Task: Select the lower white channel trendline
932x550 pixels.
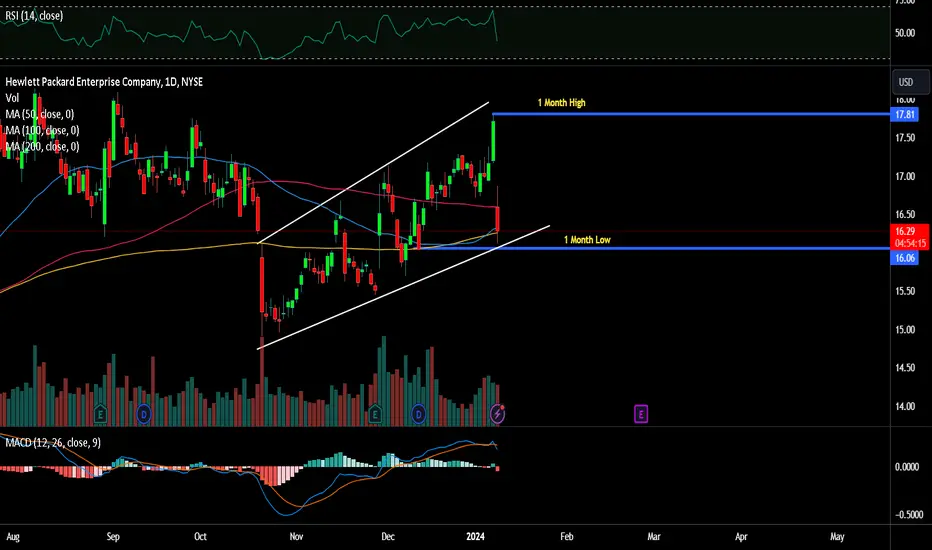Action: click(x=403, y=287)
